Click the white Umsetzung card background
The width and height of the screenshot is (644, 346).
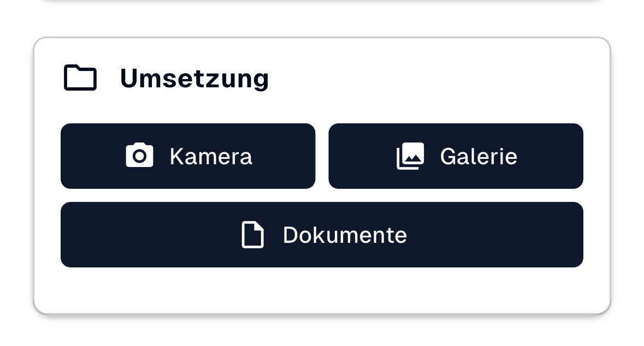click(x=322, y=289)
